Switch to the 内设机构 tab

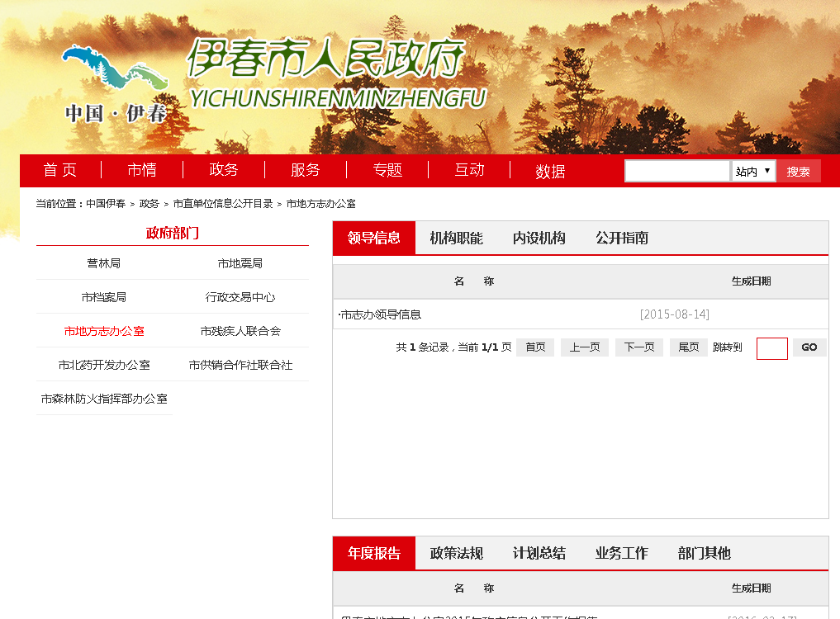pyautogui.click(x=539, y=238)
